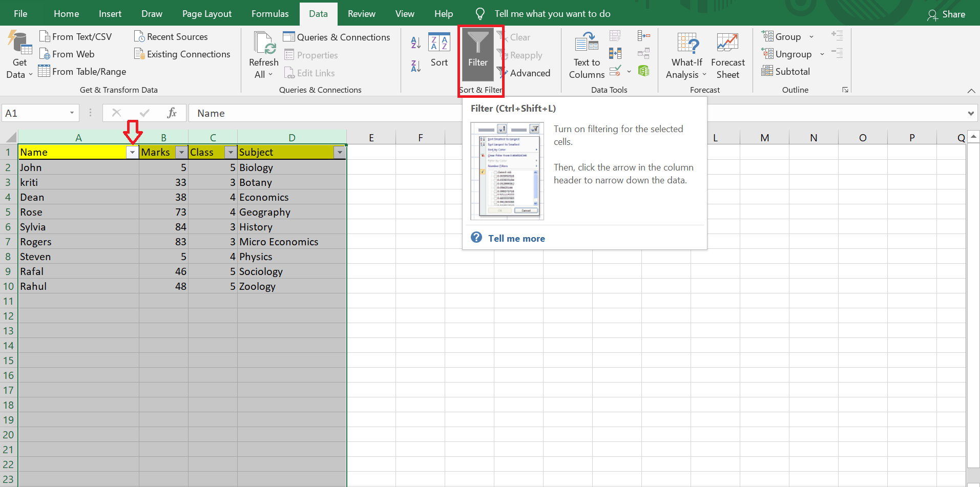Image resolution: width=980 pixels, height=487 pixels.
Task: Open the Name Box dropdown
Action: [72, 113]
